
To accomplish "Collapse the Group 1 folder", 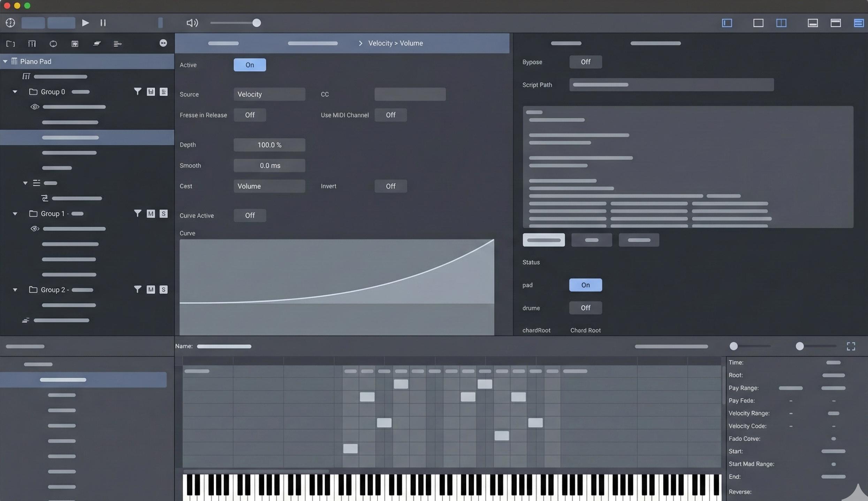I will pos(15,213).
